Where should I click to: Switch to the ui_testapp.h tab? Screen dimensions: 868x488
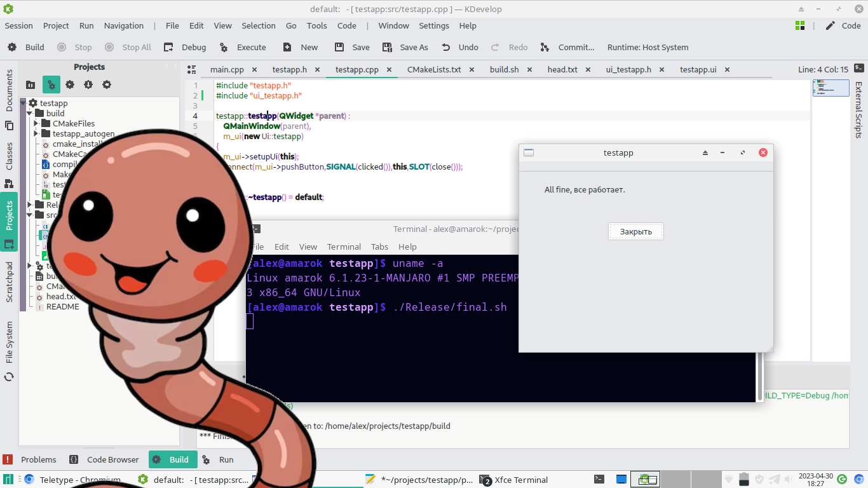click(x=628, y=70)
